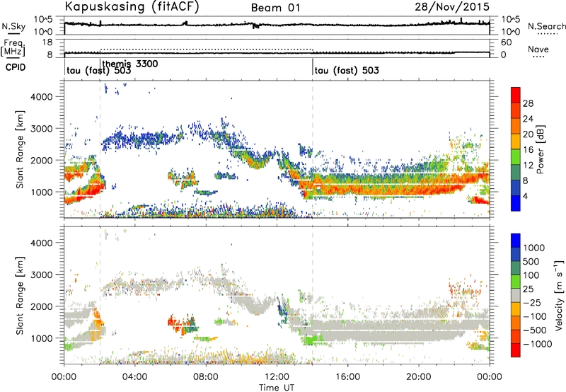The width and height of the screenshot is (566, 392).
Task: Click the '16:00' time axis tick label
Action: click(x=347, y=377)
